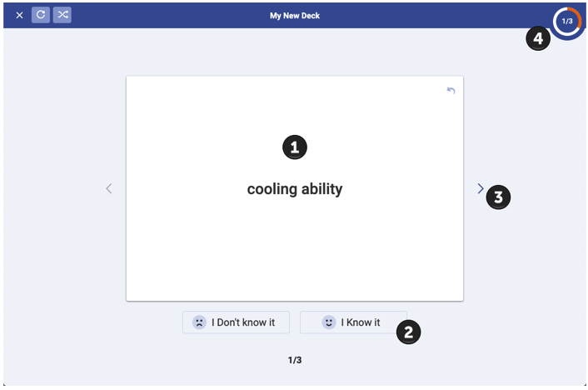Click the My New Deck title
The width and height of the screenshot is (588, 390).
click(x=295, y=16)
